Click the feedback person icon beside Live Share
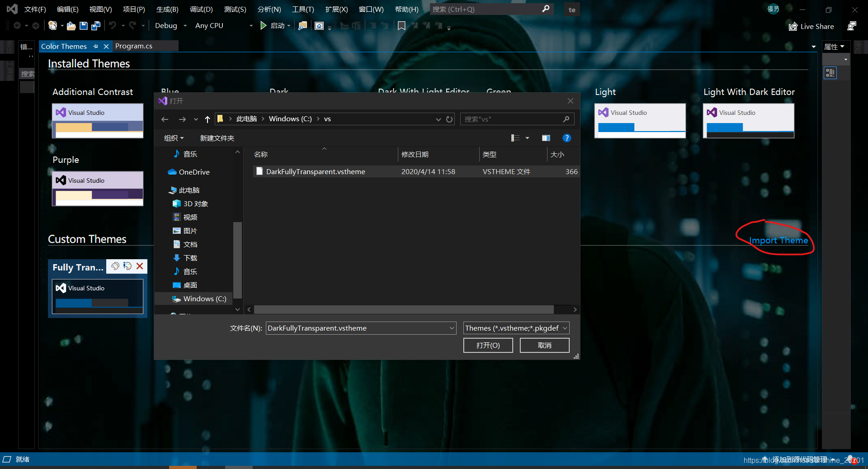868x469 pixels. tap(851, 26)
